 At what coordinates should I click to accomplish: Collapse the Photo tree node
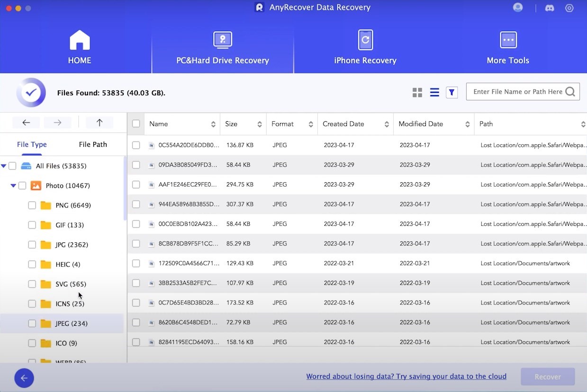click(x=13, y=186)
